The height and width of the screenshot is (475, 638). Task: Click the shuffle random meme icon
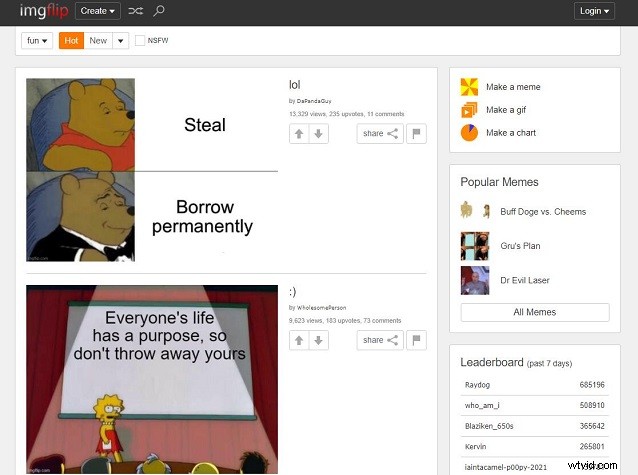[135, 11]
